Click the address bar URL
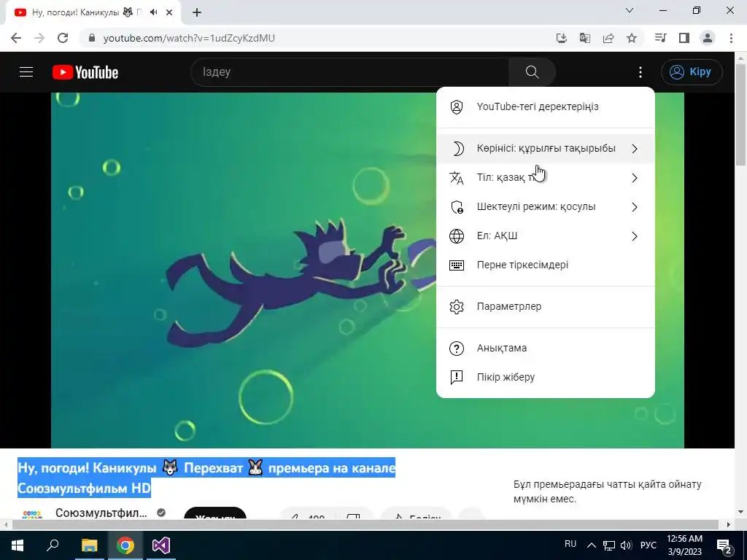 coord(189,38)
